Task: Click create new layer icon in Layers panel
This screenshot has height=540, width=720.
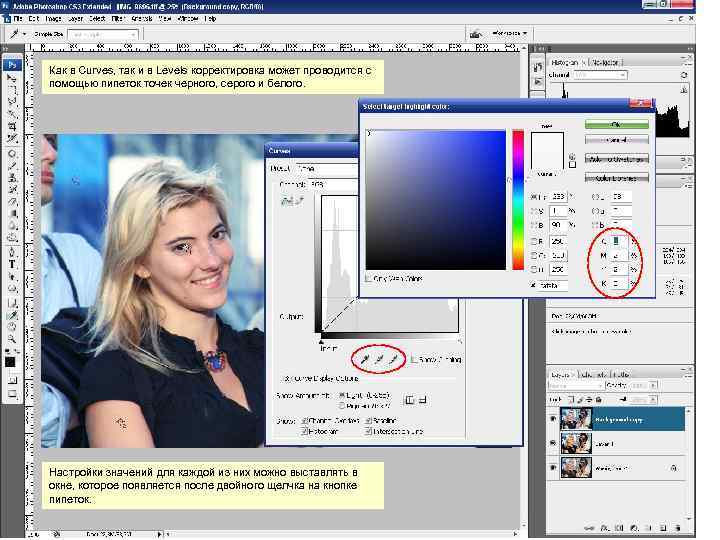Action: pos(663,528)
